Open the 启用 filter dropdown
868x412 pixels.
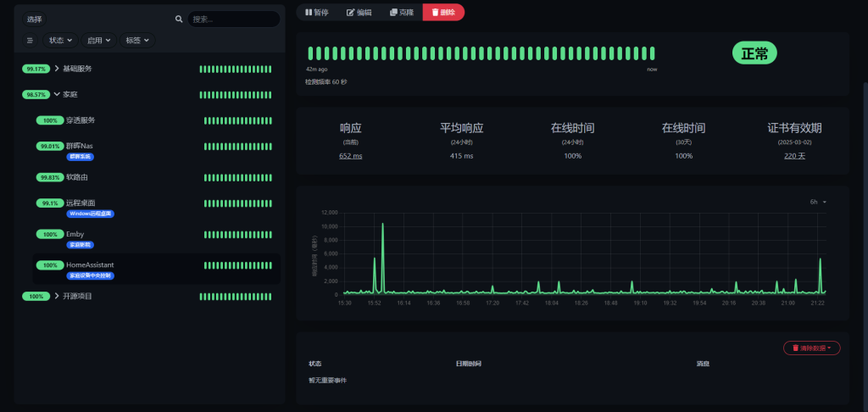point(98,40)
